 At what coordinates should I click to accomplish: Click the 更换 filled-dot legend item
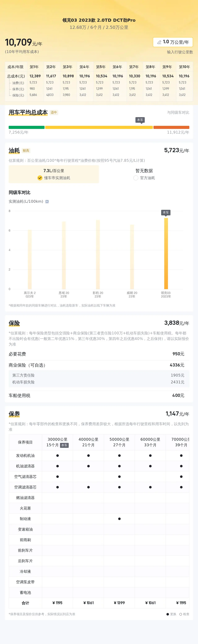point(171,614)
